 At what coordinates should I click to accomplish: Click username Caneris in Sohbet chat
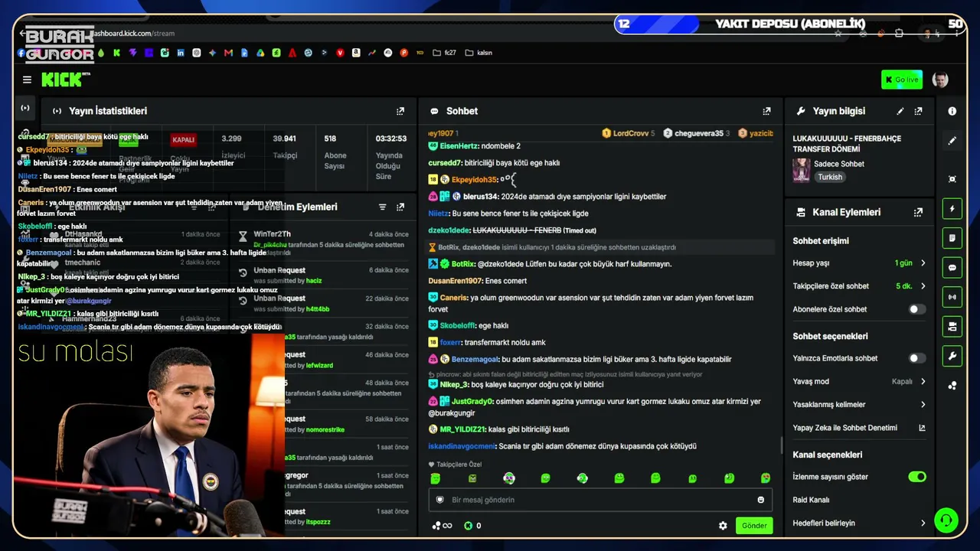tap(453, 298)
